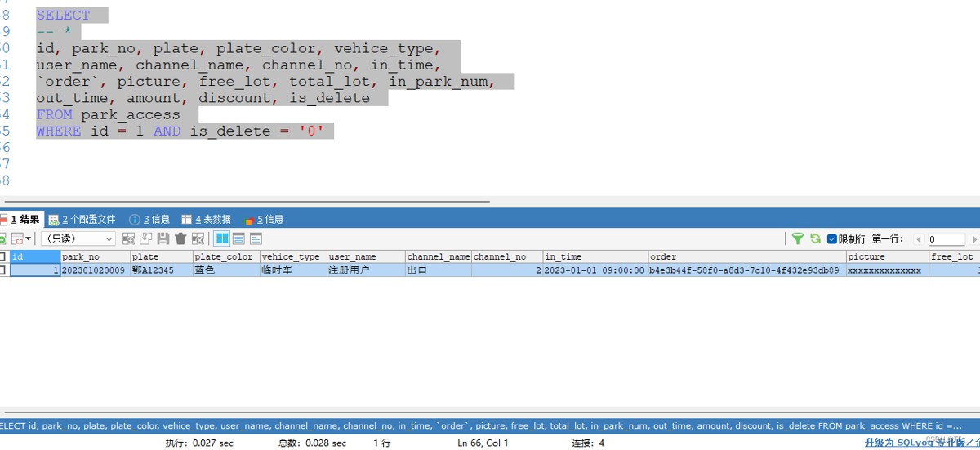Screen dimensions: 980x450
Task: Click the 总数: 0.028 sec status entry
Action: coord(312,443)
